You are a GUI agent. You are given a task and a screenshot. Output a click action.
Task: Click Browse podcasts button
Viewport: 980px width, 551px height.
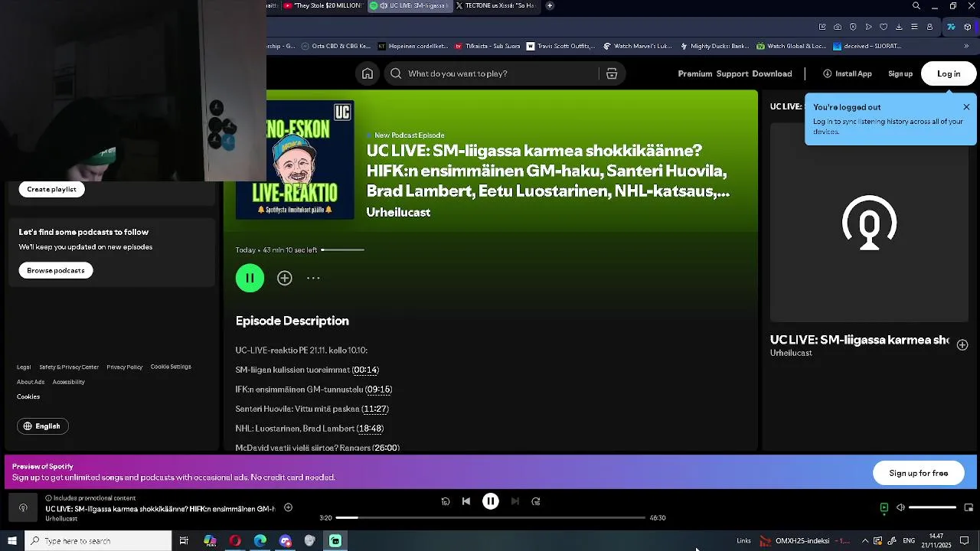[x=56, y=270]
